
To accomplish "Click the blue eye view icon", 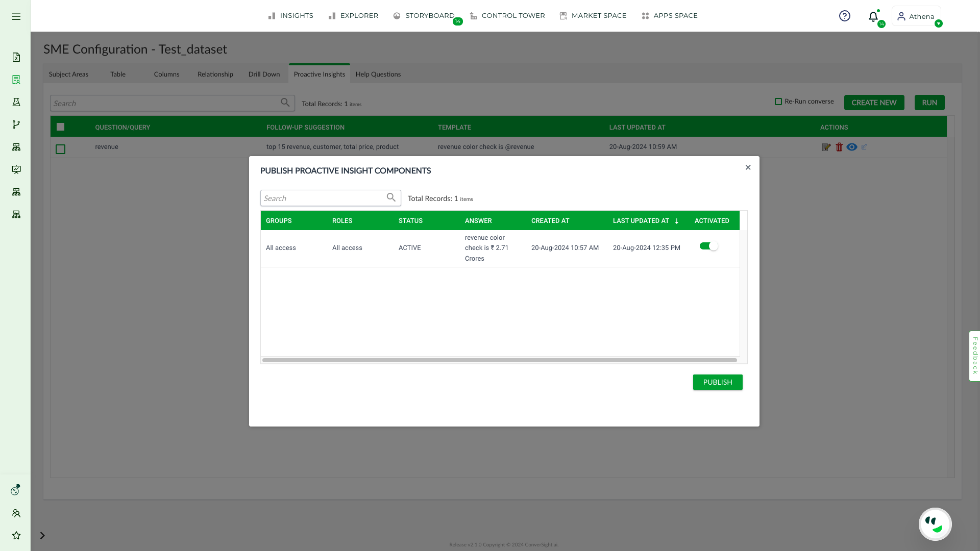I will (x=852, y=147).
